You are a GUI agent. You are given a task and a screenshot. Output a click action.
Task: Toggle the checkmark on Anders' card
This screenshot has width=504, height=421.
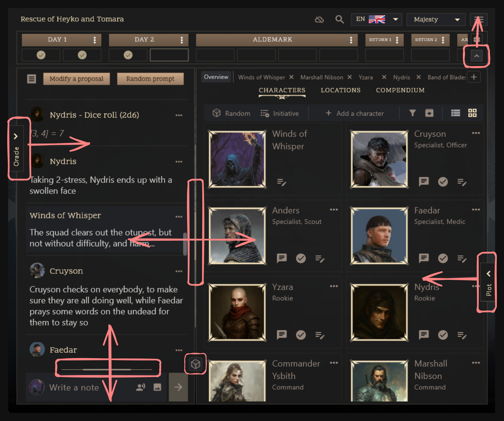click(x=301, y=258)
